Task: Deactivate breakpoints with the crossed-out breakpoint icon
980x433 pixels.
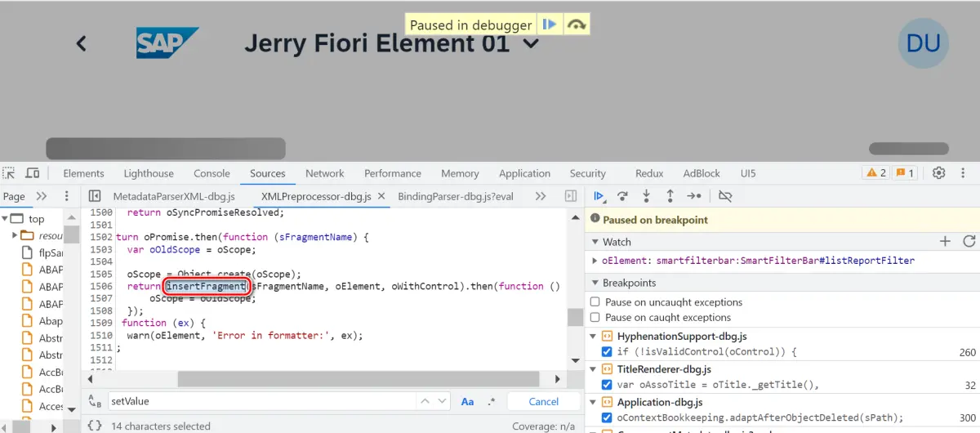Action: 725,196
